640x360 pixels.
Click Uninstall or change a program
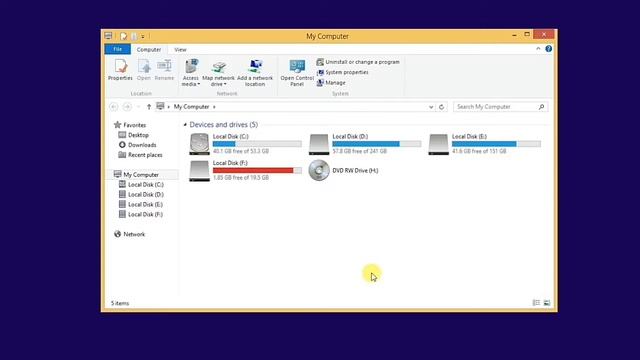(x=358, y=62)
